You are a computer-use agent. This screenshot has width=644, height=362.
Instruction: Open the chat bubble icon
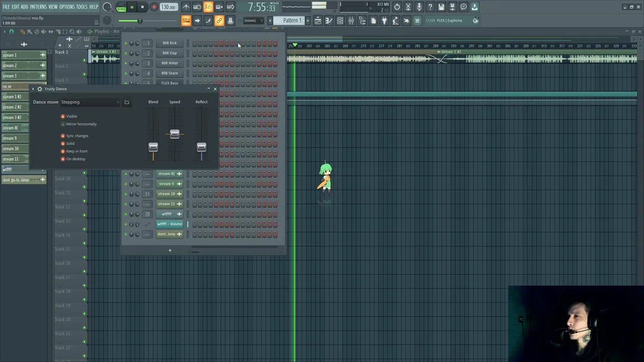pos(463,7)
